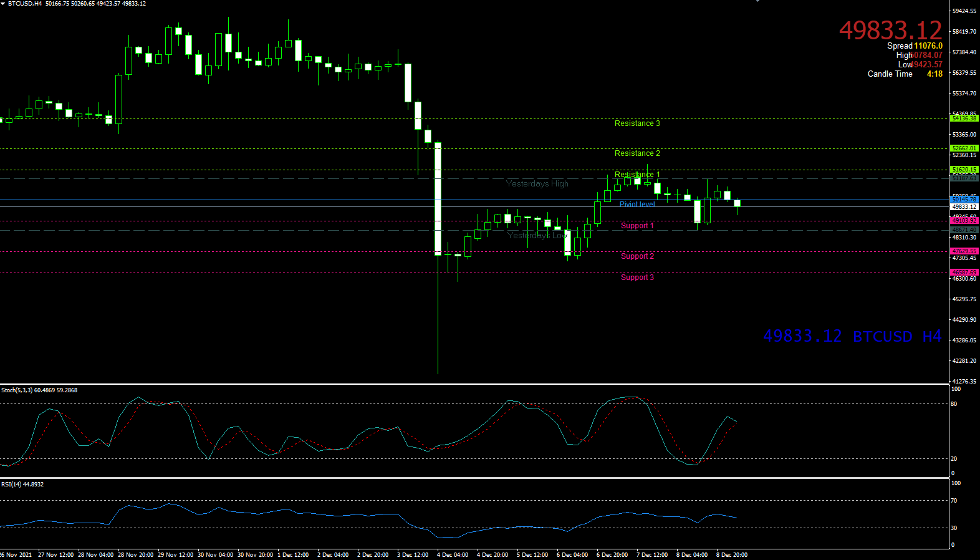Click the Resistance 3 line label
Screen dimensions: 980x560
(x=637, y=123)
